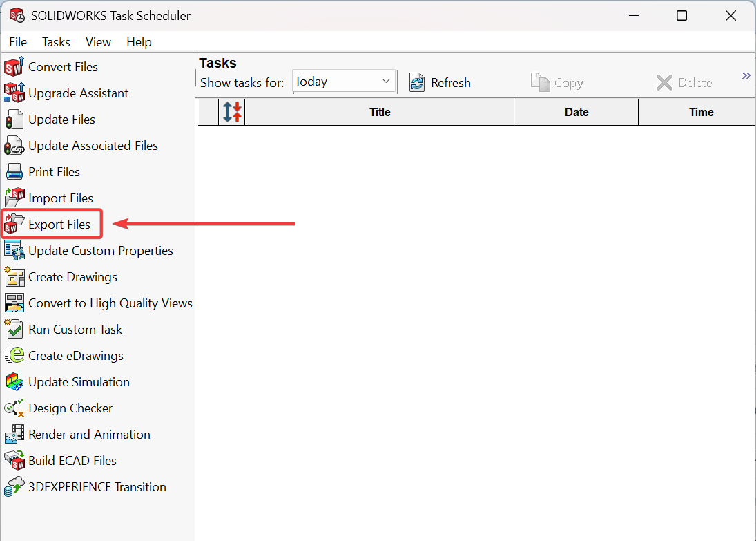
Task: Click the Title column header
Action: coord(380,112)
